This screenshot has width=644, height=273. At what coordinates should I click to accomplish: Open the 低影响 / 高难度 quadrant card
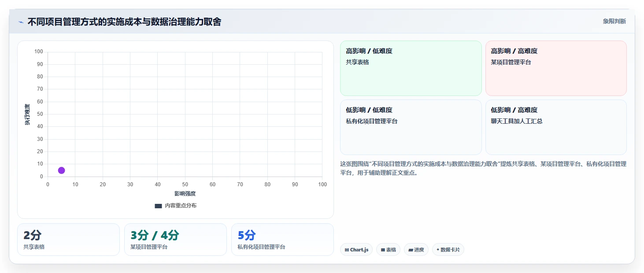556,127
